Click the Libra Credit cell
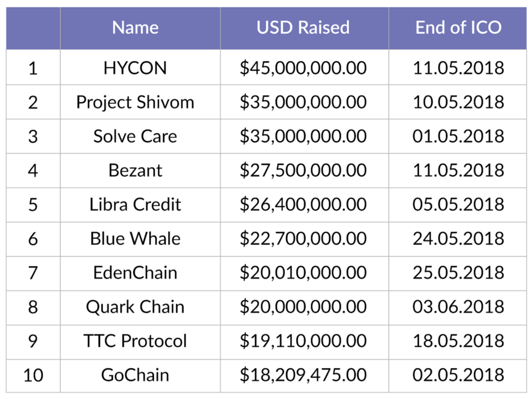 coord(135,205)
